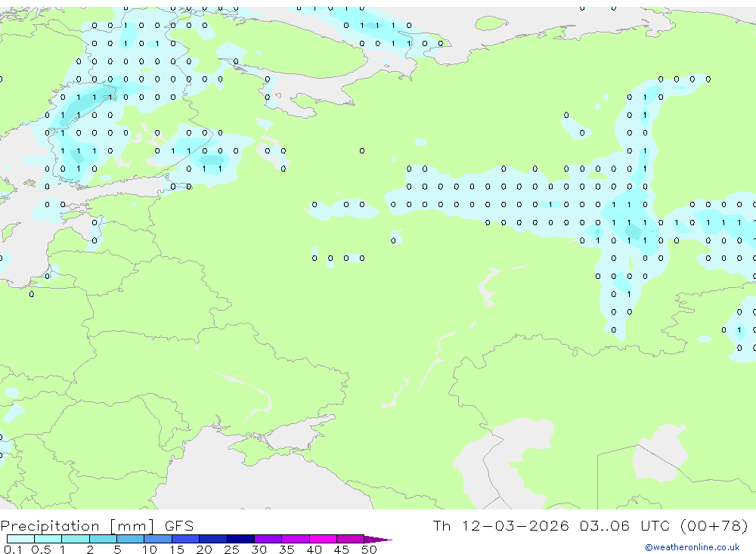Click the date 'Th 12-03-2026'
Image resolution: width=756 pixels, height=554 pixels.
pyautogui.click(x=501, y=525)
